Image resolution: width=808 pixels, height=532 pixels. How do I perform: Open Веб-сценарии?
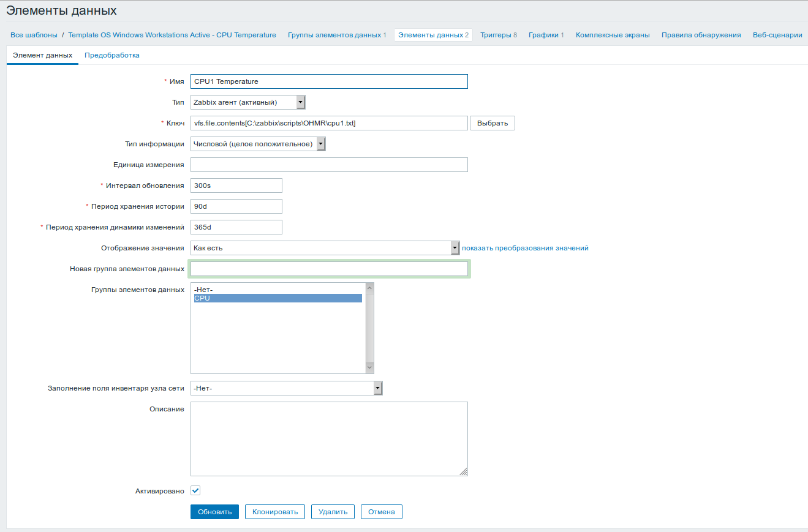[x=777, y=35]
